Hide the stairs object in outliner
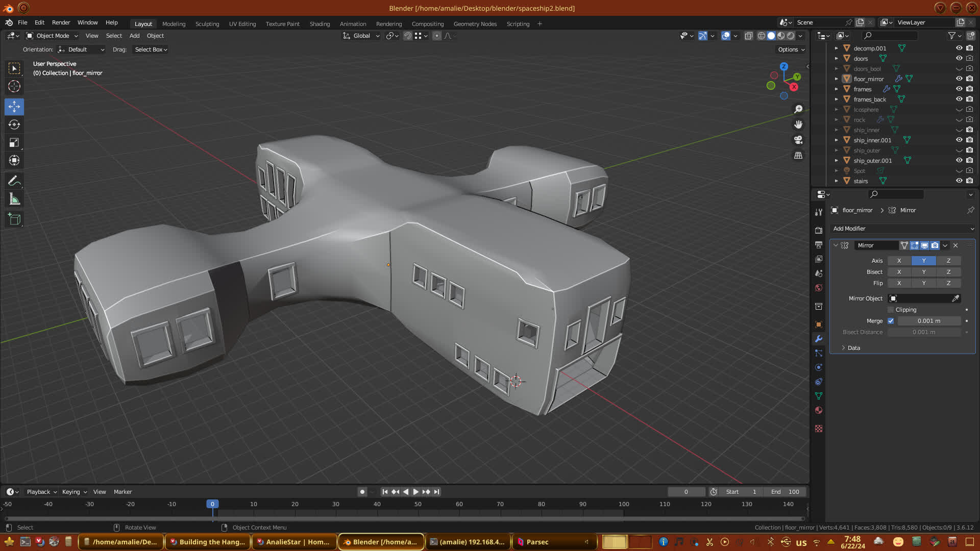980x551 pixels. (959, 181)
